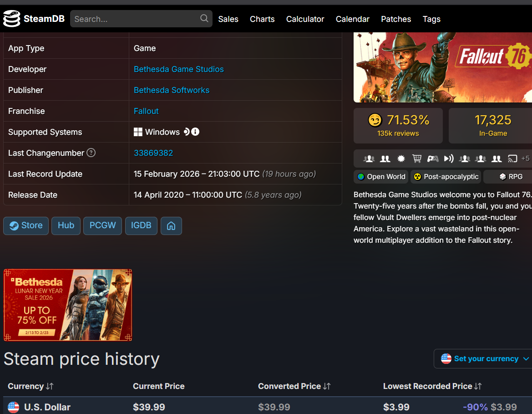Open the Steam Store button
Image resolution: width=532 pixels, height=414 pixels.
tap(26, 226)
